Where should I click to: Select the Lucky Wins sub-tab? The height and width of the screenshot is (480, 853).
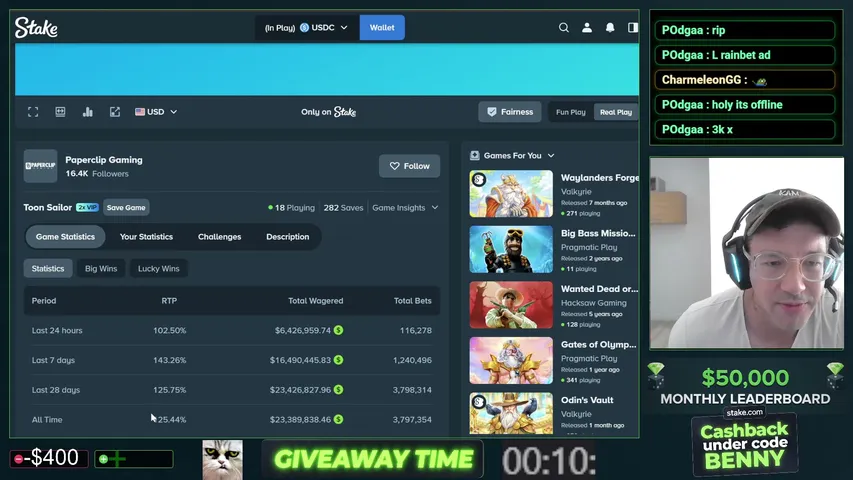click(x=158, y=268)
